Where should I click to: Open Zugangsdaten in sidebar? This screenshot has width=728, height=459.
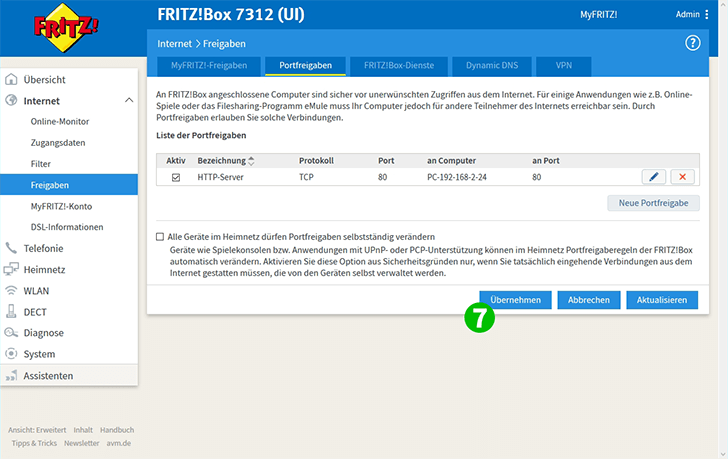tap(58, 143)
